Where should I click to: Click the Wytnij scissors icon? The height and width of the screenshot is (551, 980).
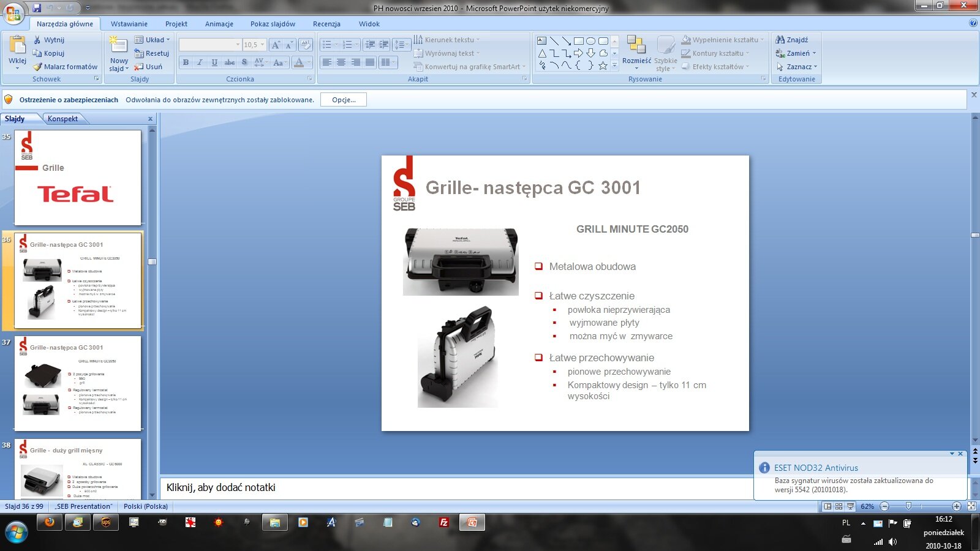point(38,40)
